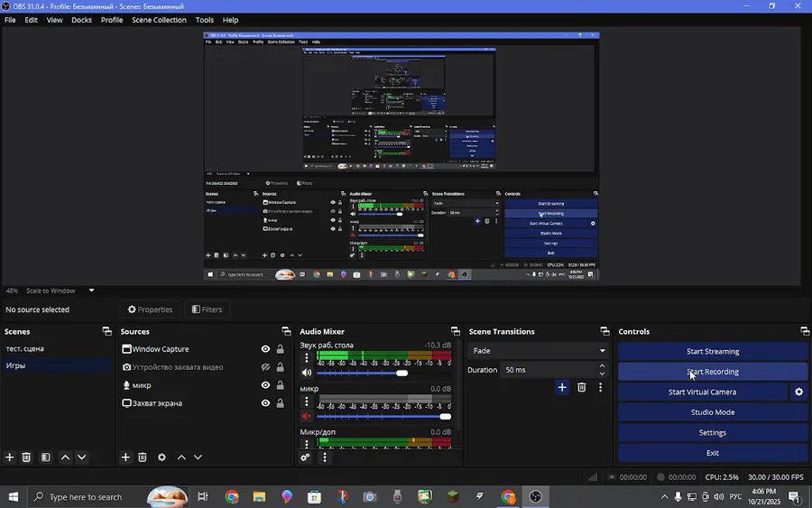Click Start Recording button
This screenshot has height=508, width=812.
pyautogui.click(x=713, y=372)
